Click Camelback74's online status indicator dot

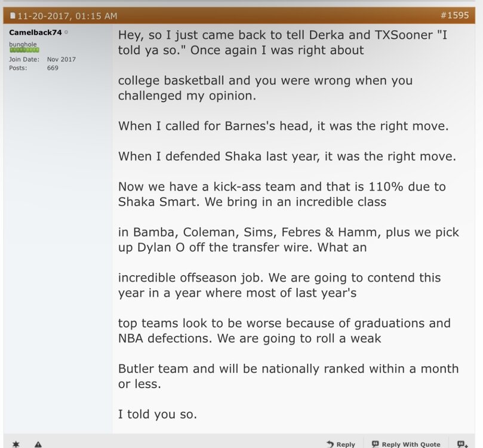(66, 32)
